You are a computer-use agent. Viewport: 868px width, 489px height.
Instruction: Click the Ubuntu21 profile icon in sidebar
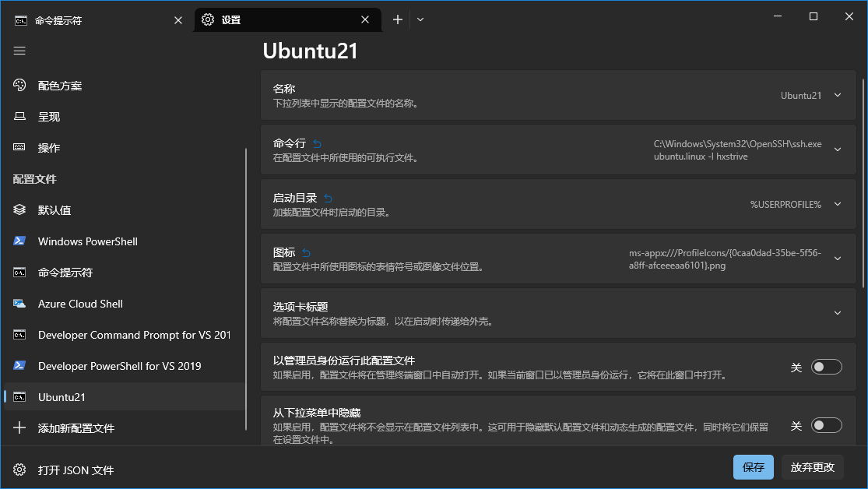(x=19, y=396)
